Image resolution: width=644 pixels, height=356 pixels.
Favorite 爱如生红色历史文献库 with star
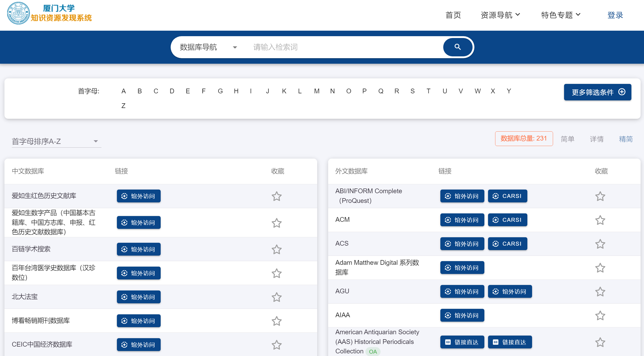pos(277,196)
